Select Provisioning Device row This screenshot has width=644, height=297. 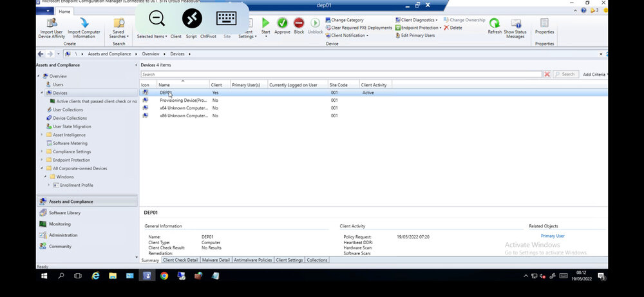[x=374, y=101]
